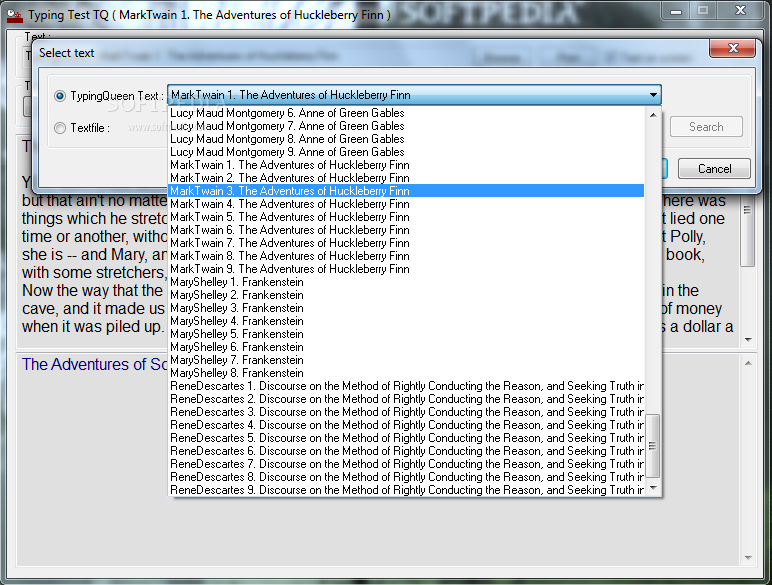Choose MarkTwain 2. Huckleberry Finn entry

pyautogui.click(x=406, y=178)
